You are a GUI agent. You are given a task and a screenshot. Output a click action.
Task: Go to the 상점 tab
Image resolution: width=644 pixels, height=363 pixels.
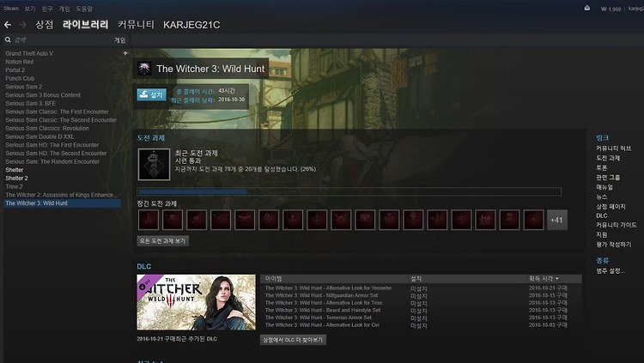click(x=45, y=25)
